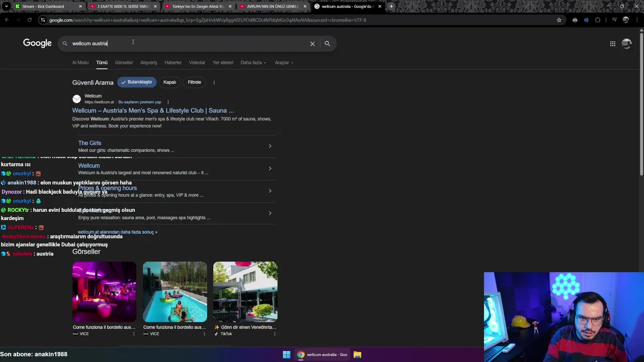Open the tab search dropdown
The height and width of the screenshot is (362, 644).
pos(6,7)
